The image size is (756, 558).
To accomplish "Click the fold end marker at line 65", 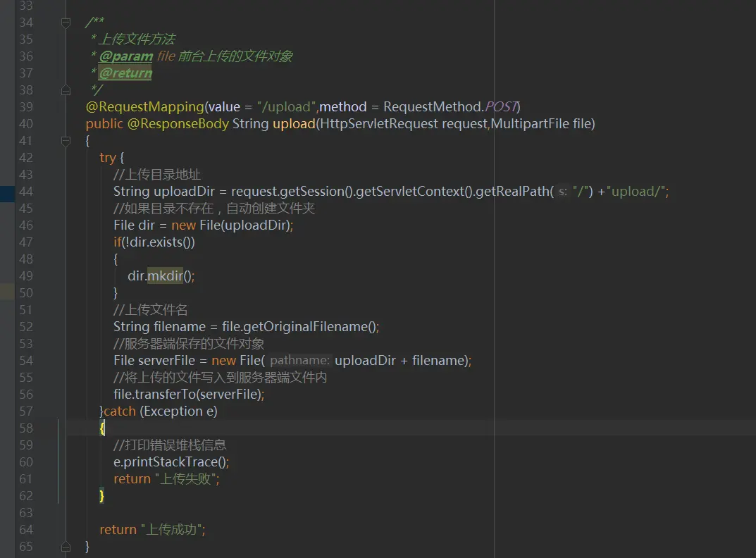I will coord(66,547).
